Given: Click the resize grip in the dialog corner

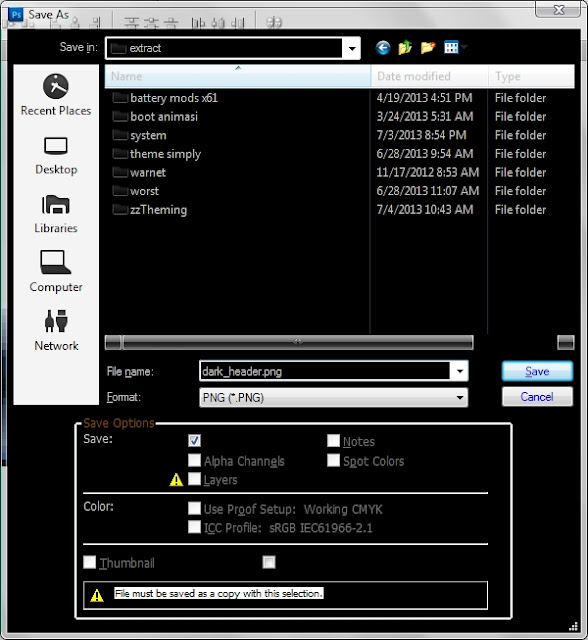Looking at the screenshot, I should pos(573,627).
